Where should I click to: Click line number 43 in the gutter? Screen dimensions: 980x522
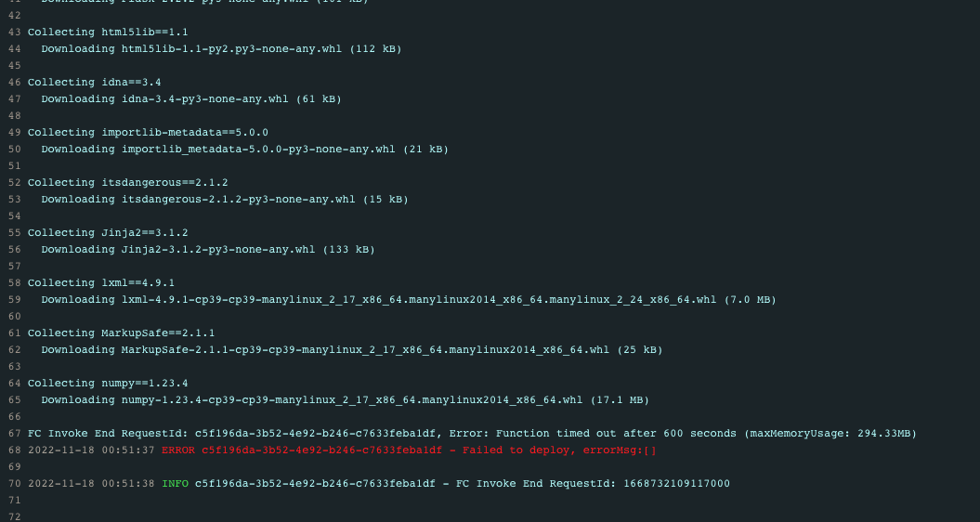14,32
